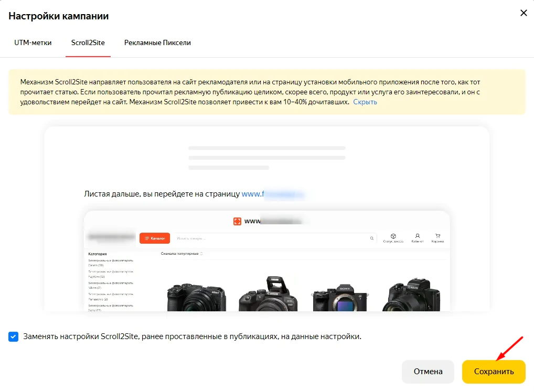Expand the Сначала популярные sort dropdown
534x392 pixels.
coord(182,254)
